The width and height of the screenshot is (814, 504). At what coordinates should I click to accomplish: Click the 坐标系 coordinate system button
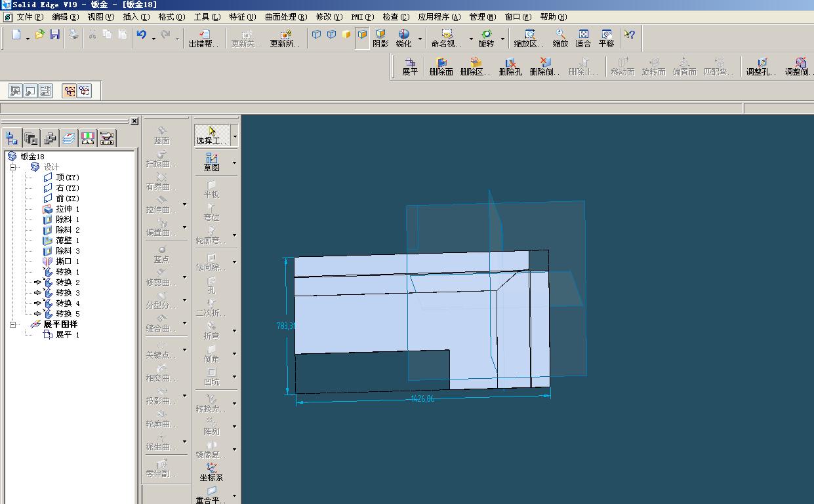coord(212,472)
